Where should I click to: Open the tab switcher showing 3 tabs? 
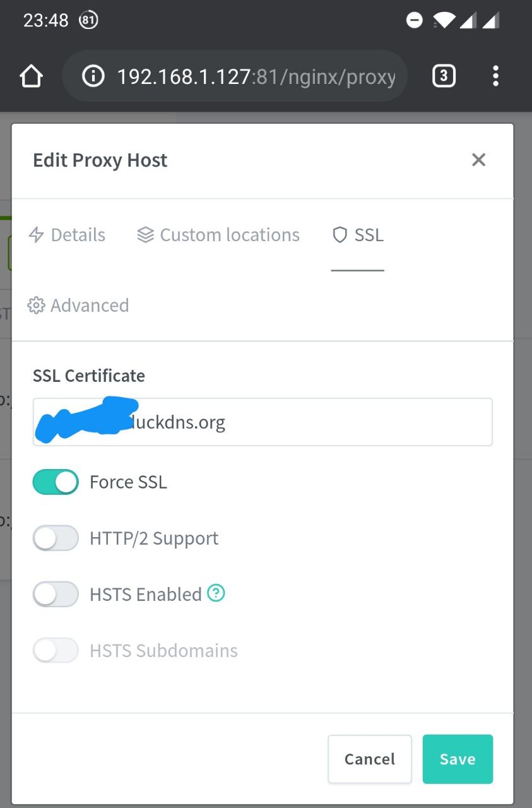point(444,76)
